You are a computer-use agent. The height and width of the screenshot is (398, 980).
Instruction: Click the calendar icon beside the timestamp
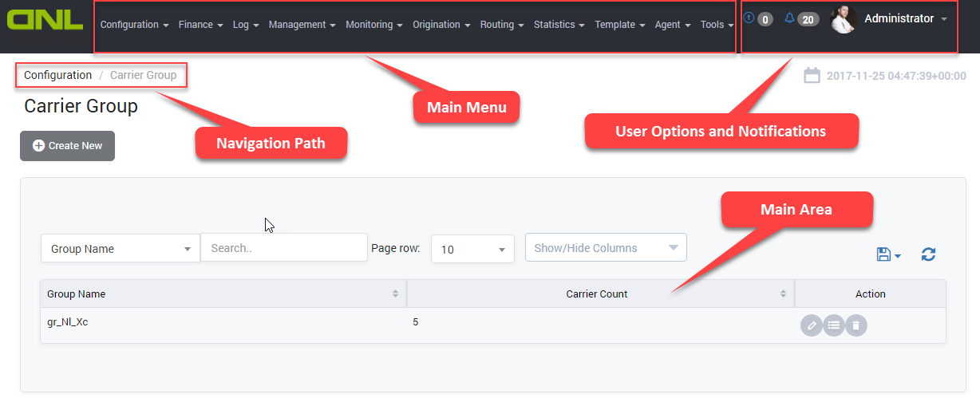pos(812,76)
